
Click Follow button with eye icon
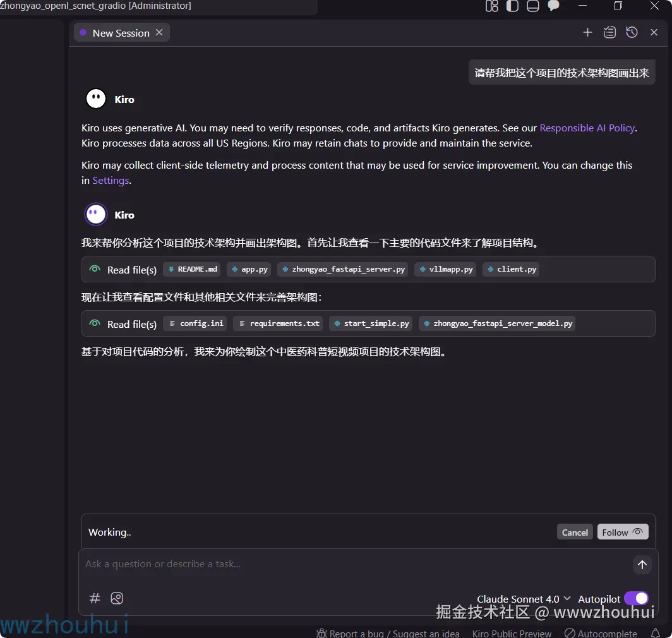(622, 532)
